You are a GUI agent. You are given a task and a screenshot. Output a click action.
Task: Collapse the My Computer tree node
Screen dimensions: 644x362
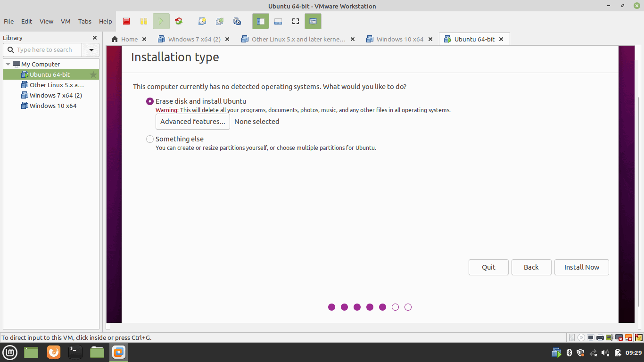8,64
